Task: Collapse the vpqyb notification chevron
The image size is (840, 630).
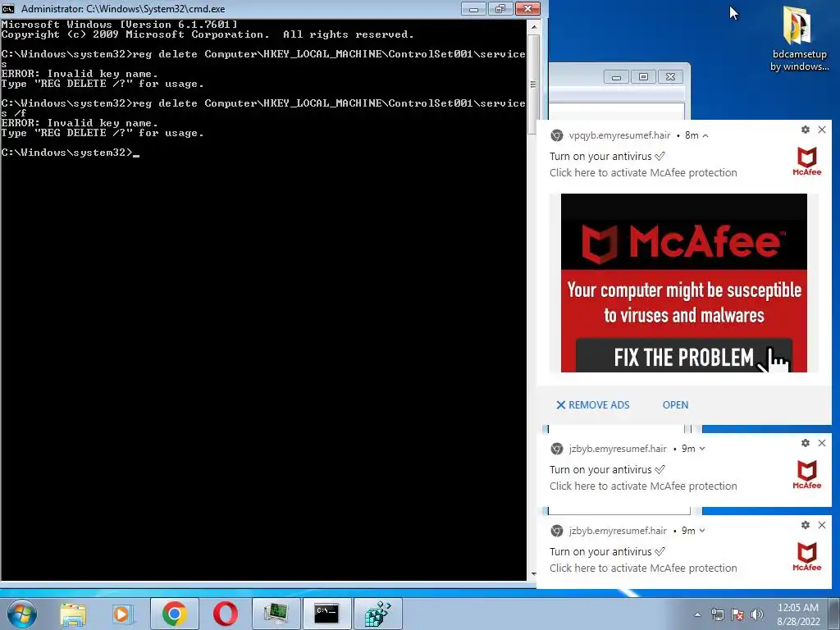Action: tap(705, 135)
